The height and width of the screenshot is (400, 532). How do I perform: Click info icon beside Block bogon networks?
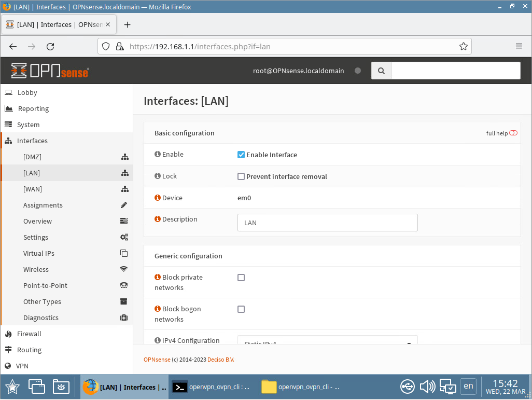click(x=158, y=309)
